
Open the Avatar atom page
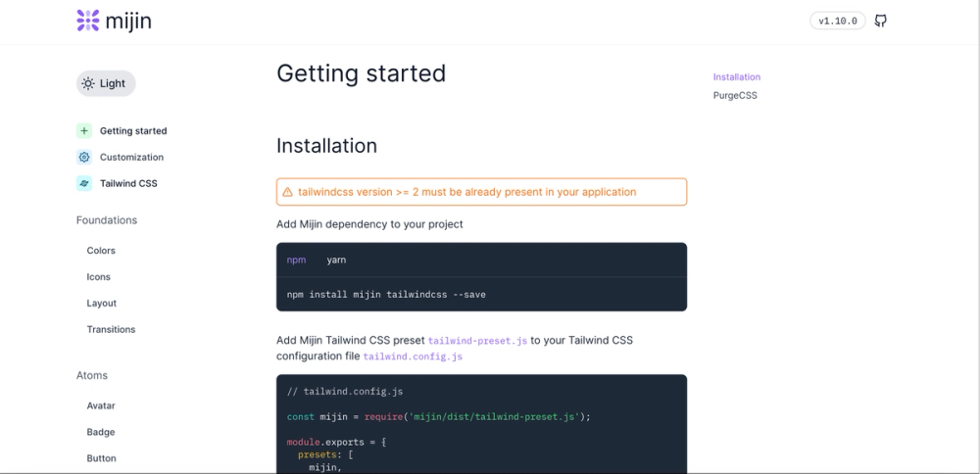[101, 405]
